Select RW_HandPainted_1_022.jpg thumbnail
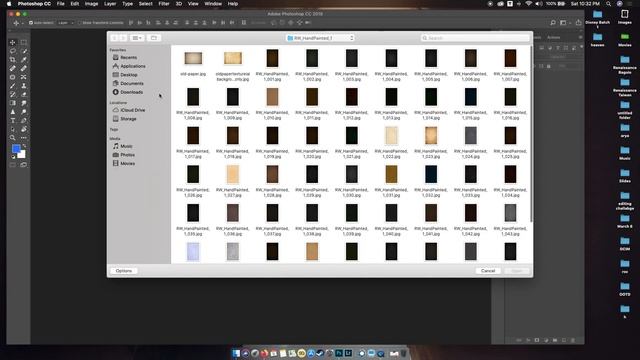 [391, 136]
